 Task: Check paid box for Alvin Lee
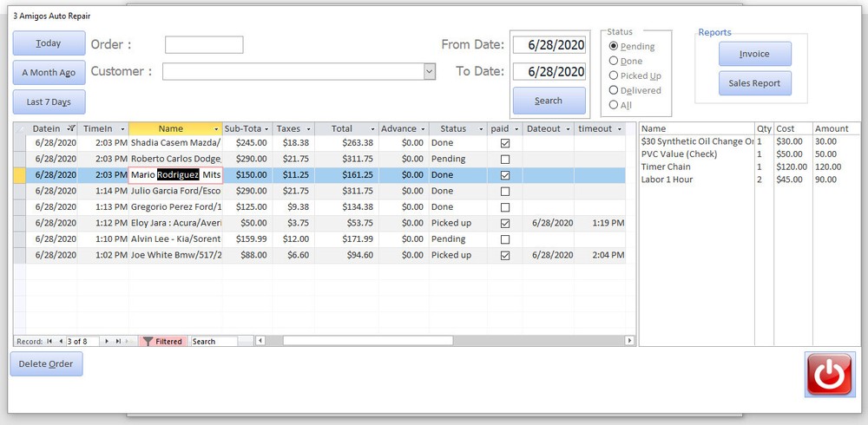pyautogui.click(x=505, y=239)
